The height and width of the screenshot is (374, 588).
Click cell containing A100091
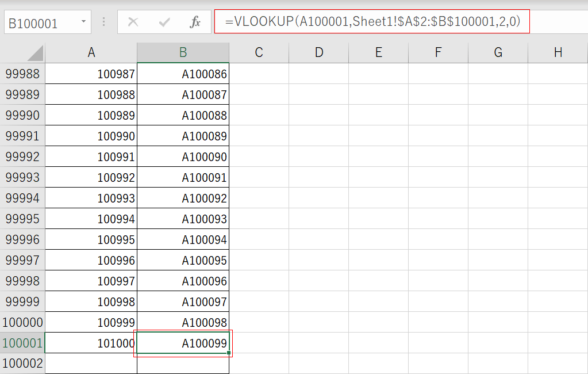[183, 177]
